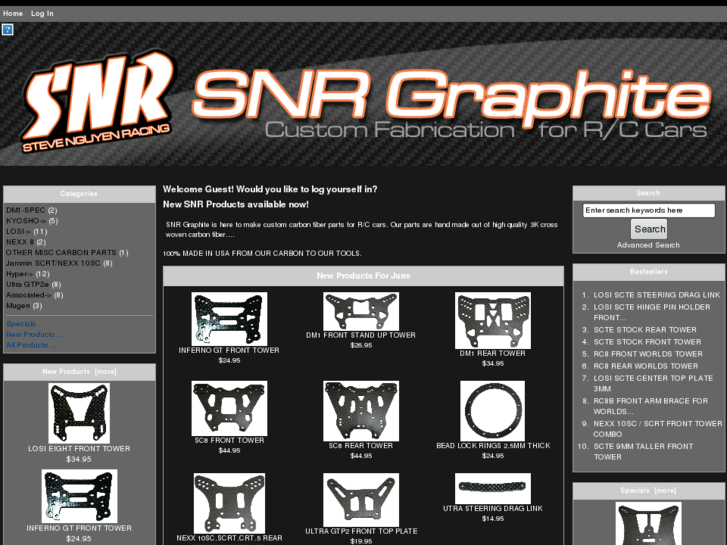
Task: Click the Specials product thumbnail image
Action: pyautogui.click(x=648, y=523)
